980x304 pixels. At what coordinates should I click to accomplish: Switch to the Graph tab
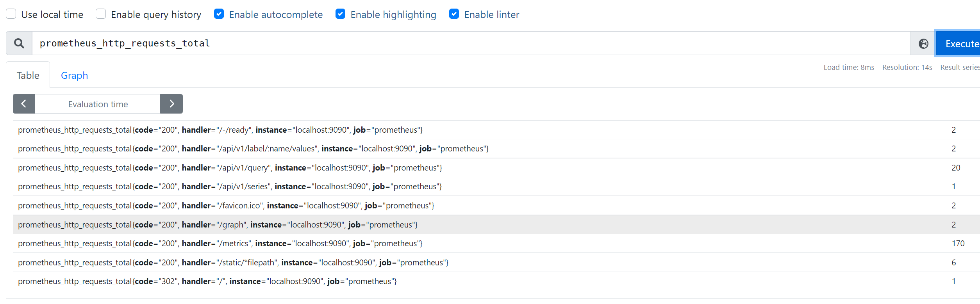(74, 75)
